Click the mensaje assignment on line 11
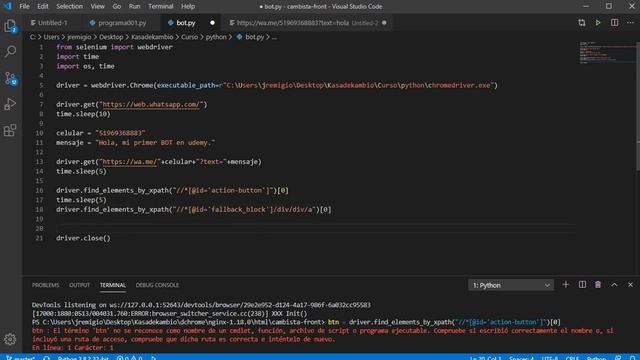The height and width of the screenshot is (360, 640). 136,143
